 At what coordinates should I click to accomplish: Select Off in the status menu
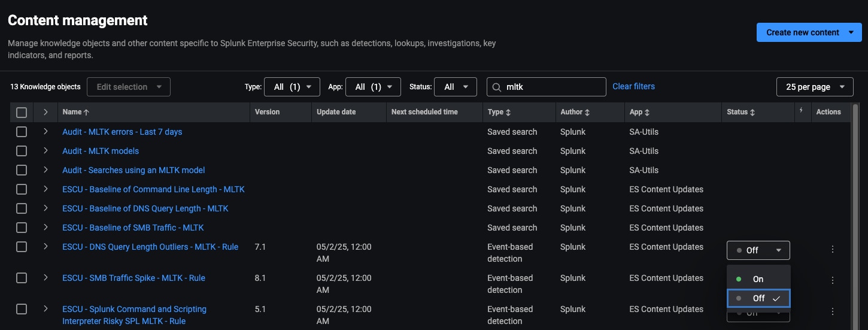pos(758,298)
